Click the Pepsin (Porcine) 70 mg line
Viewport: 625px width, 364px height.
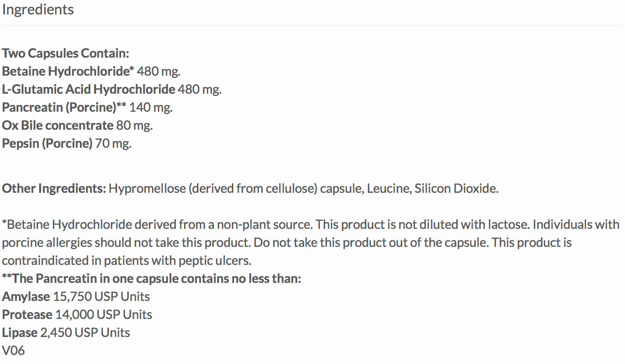pyautogui.click(x=67, y=143)
